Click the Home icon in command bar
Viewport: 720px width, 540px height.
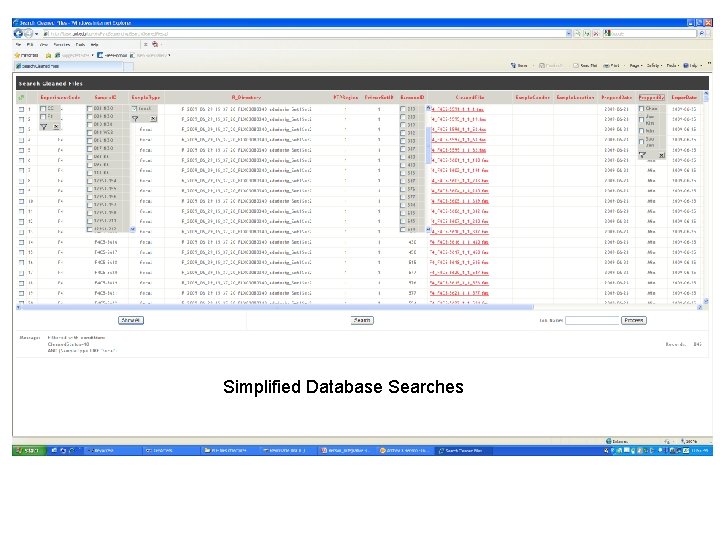(x=513, y=66)
